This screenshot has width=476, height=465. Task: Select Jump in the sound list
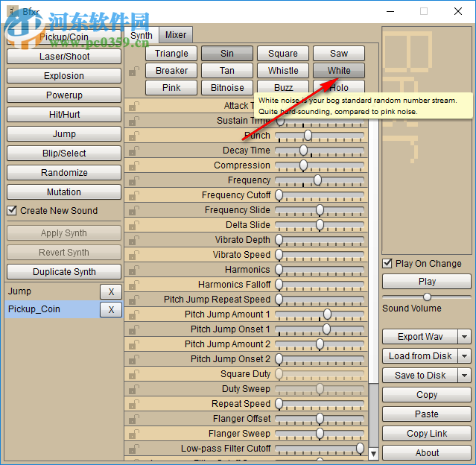click(x=52, y=291)
